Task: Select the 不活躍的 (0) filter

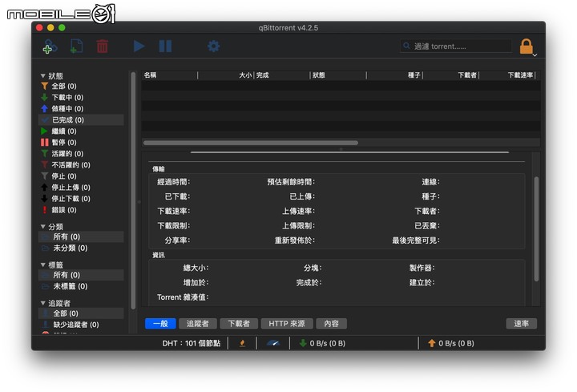Action: pos(81,165)
